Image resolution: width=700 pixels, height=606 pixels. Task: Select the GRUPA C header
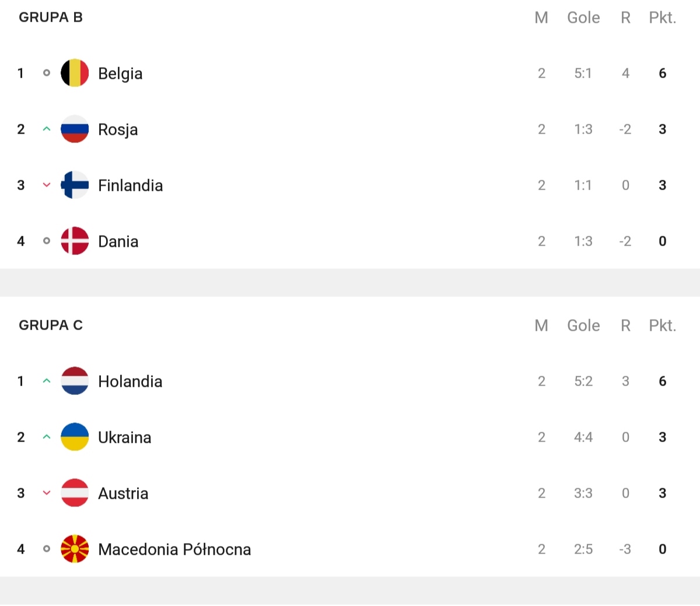(51, 325)
